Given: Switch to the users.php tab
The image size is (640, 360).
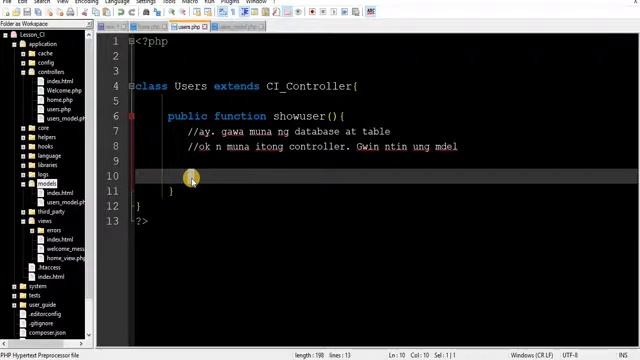Looking at the screenshot, I should (x=189, y=27).
